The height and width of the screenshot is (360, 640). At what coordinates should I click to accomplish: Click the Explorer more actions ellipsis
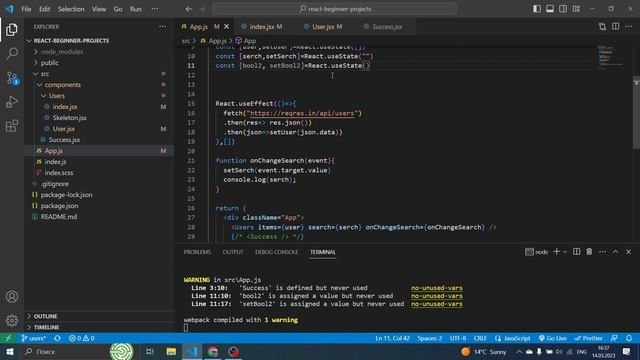point(162,27)
